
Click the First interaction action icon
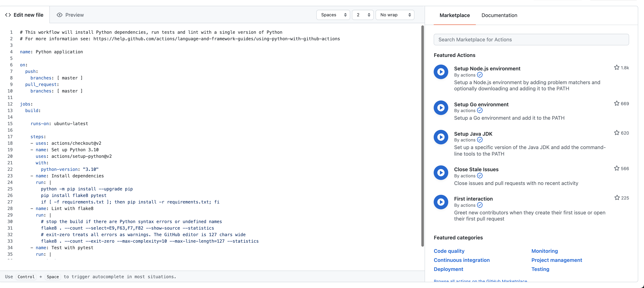pos(441,202)
